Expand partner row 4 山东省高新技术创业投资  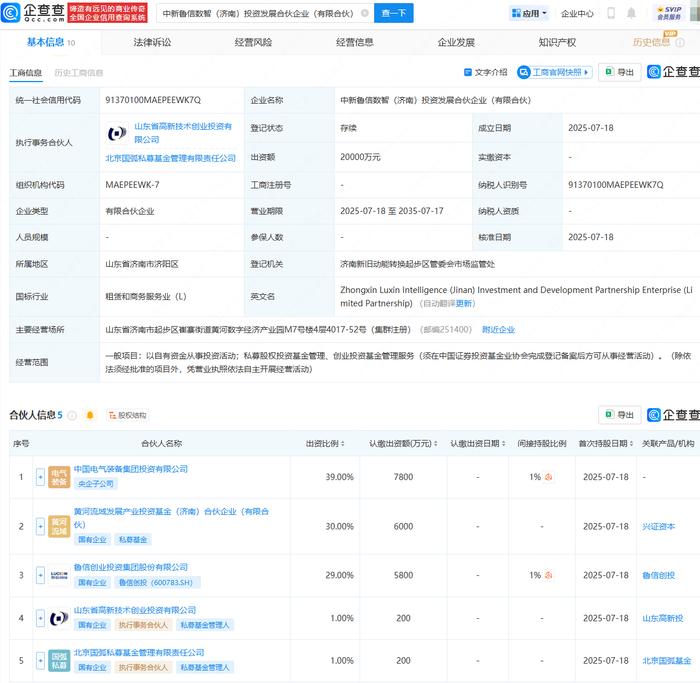click(x=40, y=618)
